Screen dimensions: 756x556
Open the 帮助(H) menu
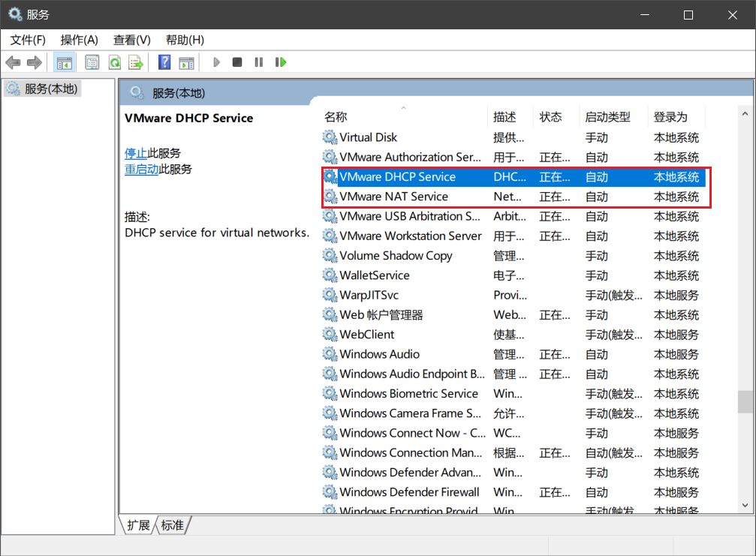[x=185, y=40]
